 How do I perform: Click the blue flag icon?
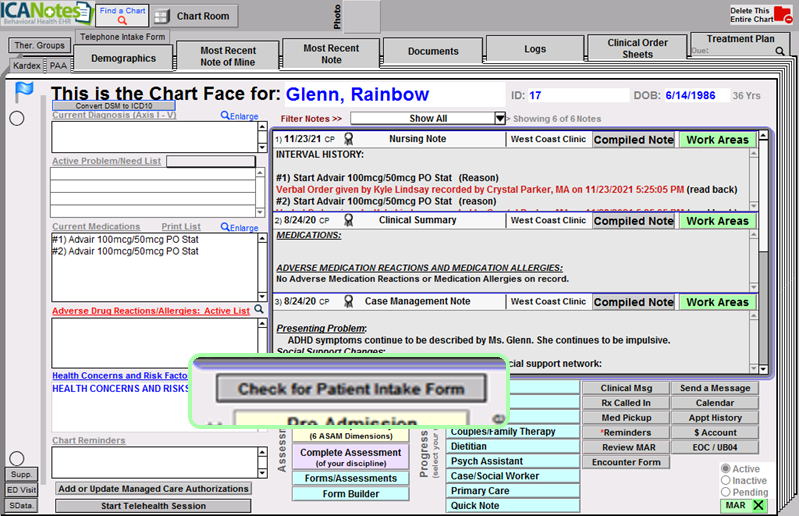[x=25, y=93]
